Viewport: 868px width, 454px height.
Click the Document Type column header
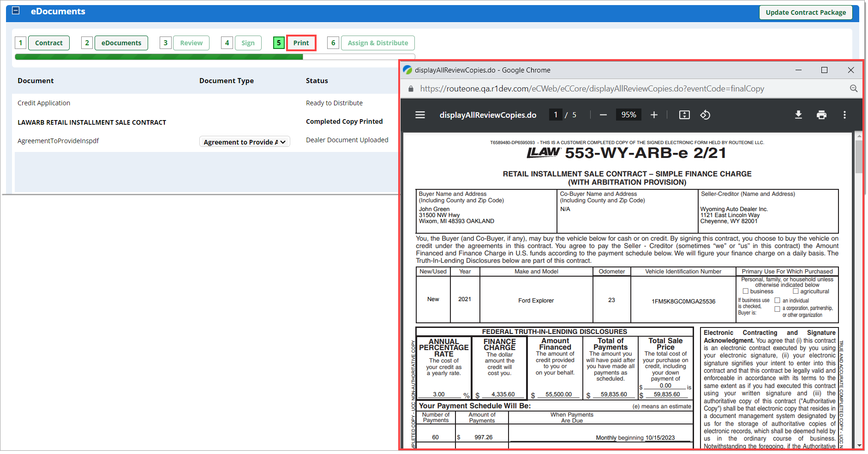pyautogui.click(x=227, y=80)
